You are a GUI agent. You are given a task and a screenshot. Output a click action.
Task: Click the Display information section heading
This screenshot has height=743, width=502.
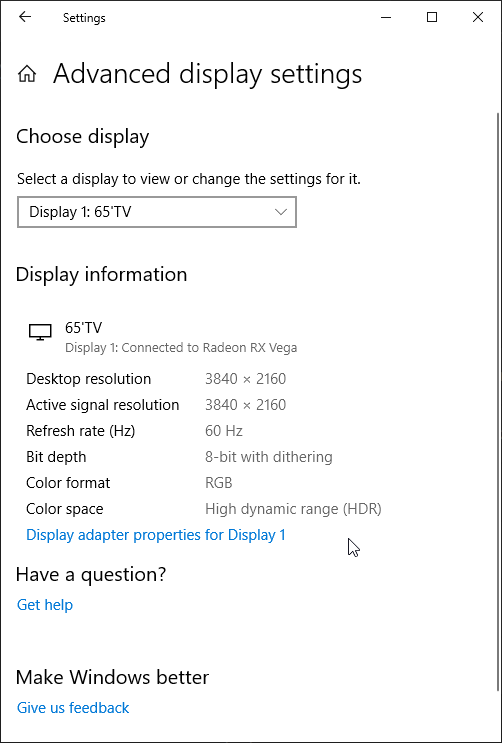pyautogui.click(x=101, y=275)
